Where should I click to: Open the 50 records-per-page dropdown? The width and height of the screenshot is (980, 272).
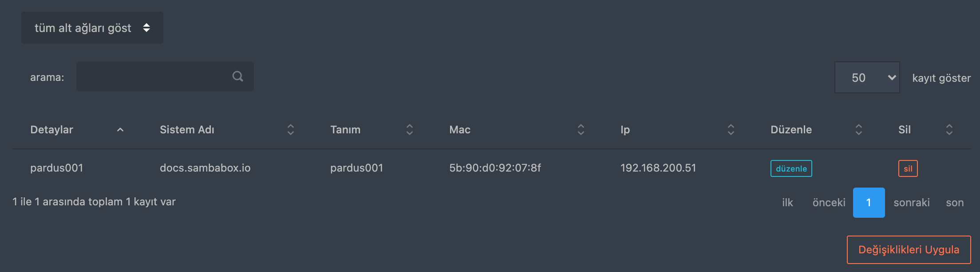coord(867,78)
